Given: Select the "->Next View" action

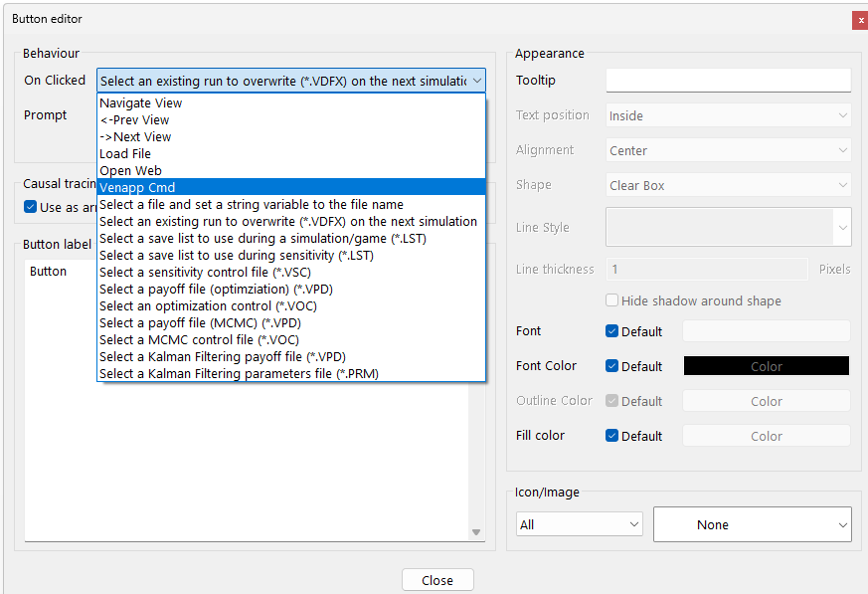Looking at the screenshot, I should 134,136.
